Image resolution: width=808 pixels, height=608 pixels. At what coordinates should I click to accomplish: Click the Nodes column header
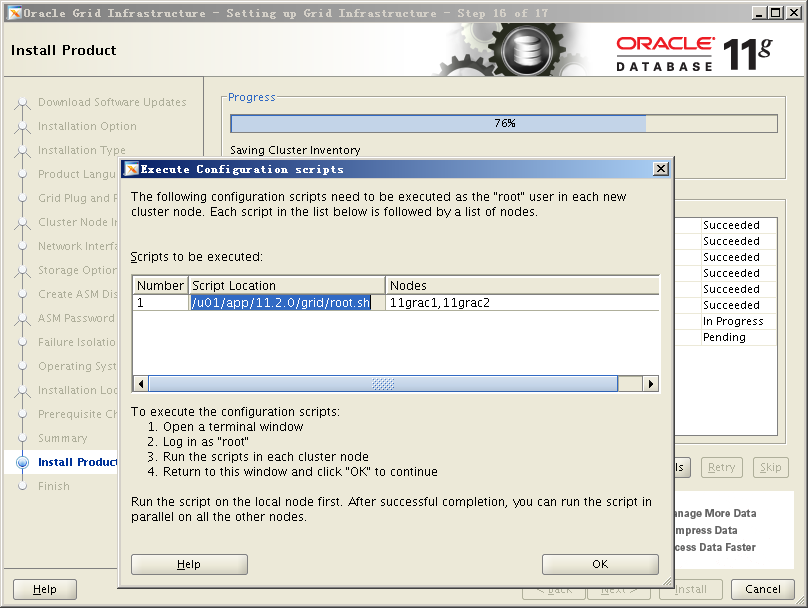click(522, 285)
